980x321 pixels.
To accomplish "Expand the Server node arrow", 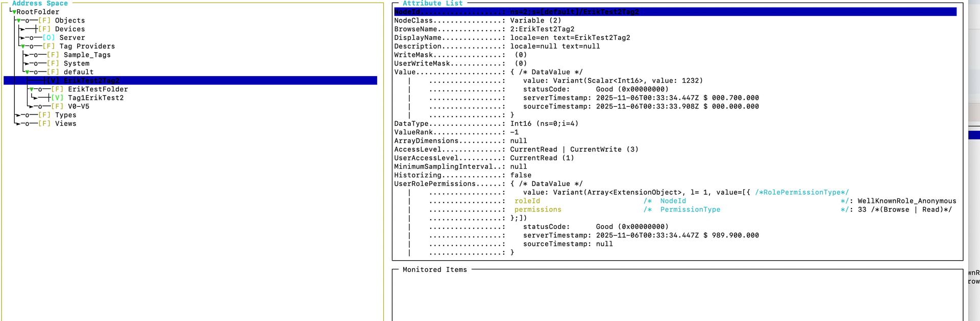I will pos(22,38).
